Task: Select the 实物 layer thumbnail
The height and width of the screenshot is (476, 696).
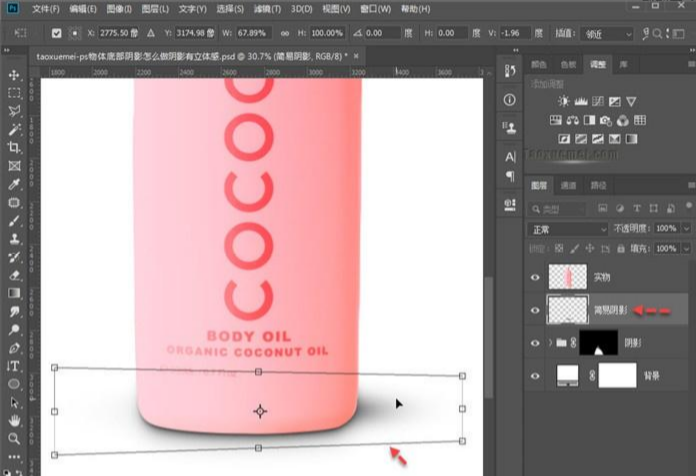Action: pyautogui.click(x=568, y=277)
